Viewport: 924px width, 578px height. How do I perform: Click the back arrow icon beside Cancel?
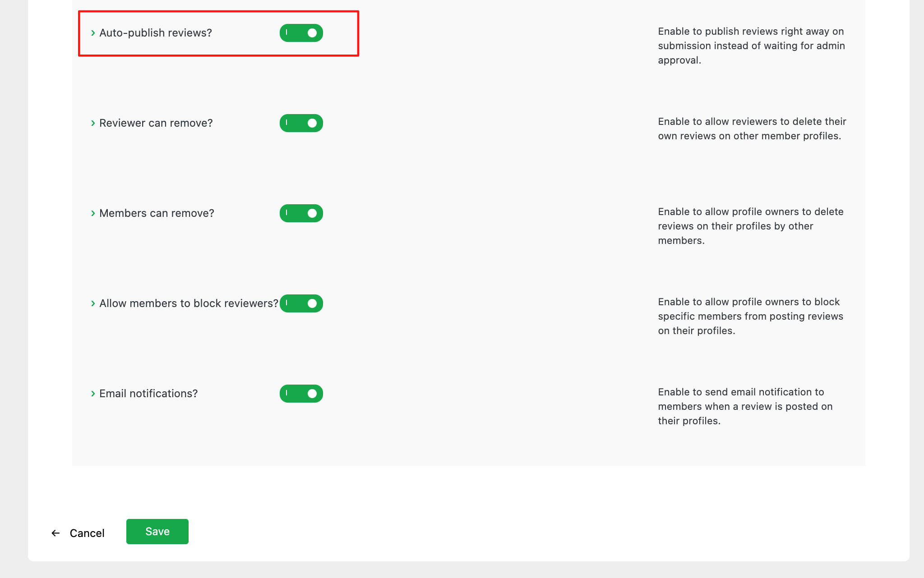point(55,533)
